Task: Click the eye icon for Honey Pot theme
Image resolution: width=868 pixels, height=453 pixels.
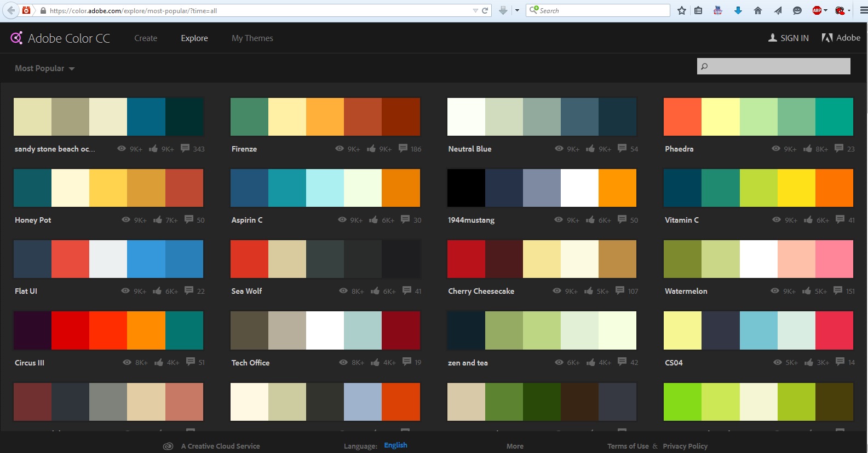Action: click(126, 220)
